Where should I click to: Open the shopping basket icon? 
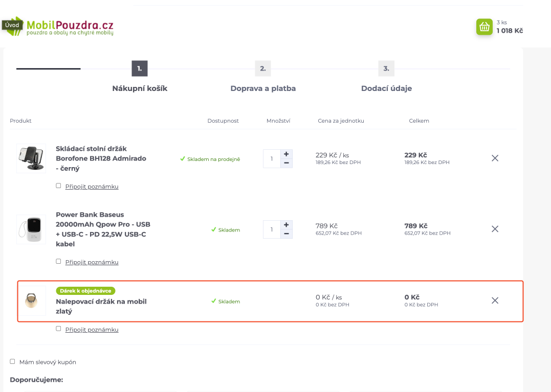point(484,27)
